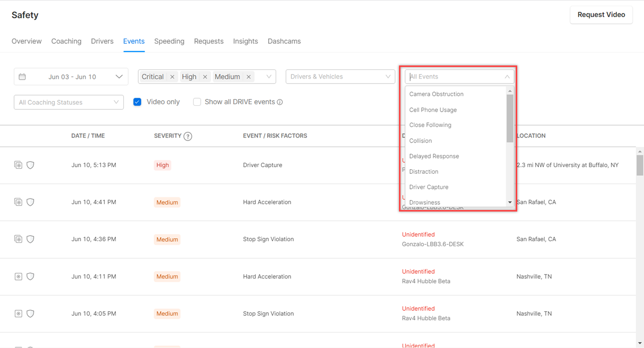
Task: Open video icon for Jun 10, 4:11 PM event
Action: tap(18, 276)
